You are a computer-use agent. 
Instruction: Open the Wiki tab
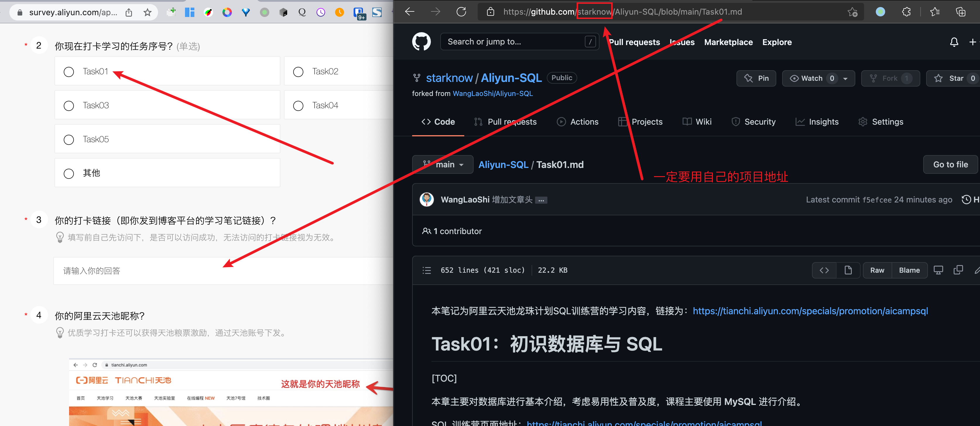click(697, 122)
